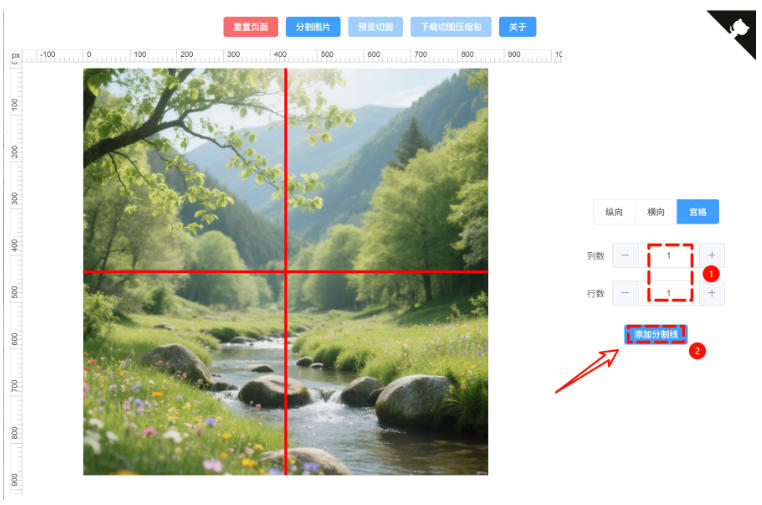Focus the 行数 number input field
This screenshot has width=762, height=505.
(x=669, y=293)
